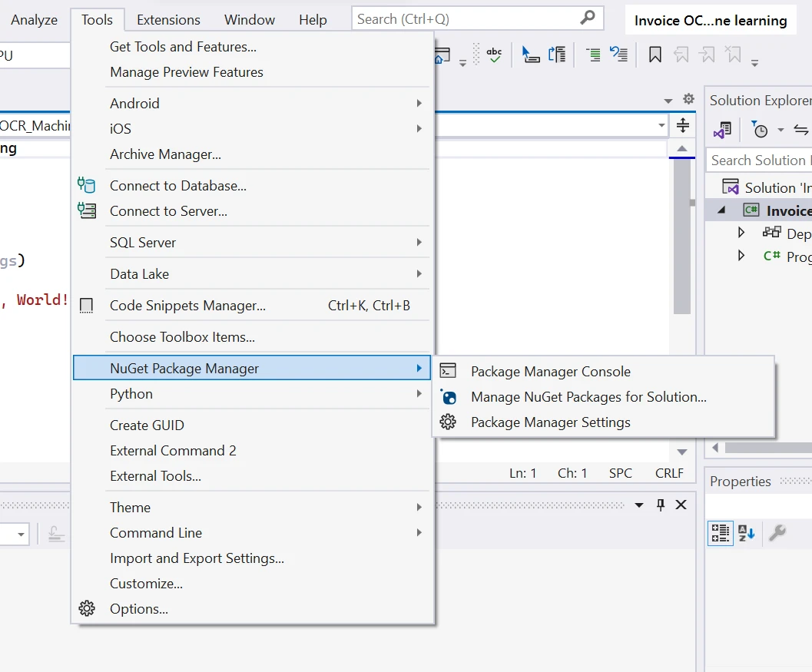This screenshot has height=672, width=812.
Task: Expand the Dependencies tree node
Action: (741, 233)
